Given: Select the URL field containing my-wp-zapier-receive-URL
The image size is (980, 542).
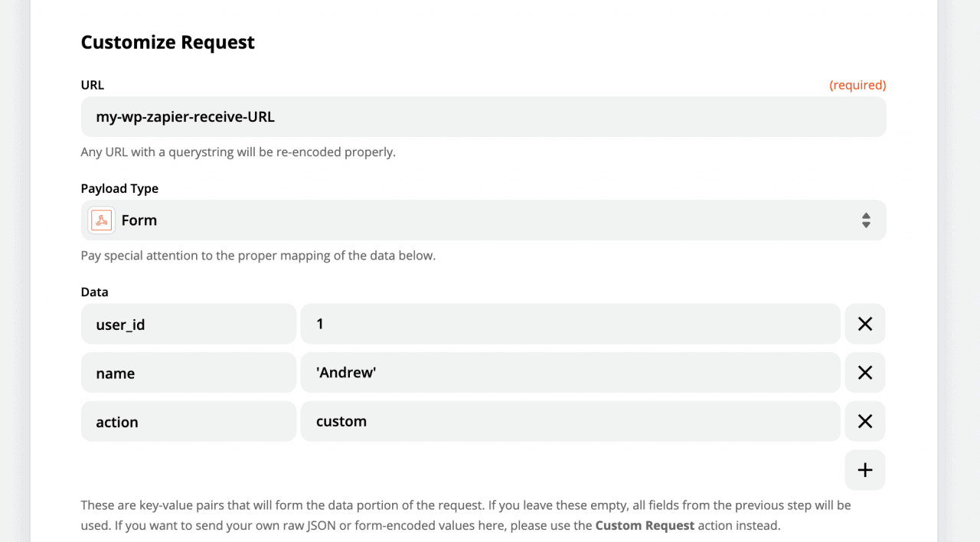Looking at the screenshot, I should pyautogui.click(x=482, y=116).
